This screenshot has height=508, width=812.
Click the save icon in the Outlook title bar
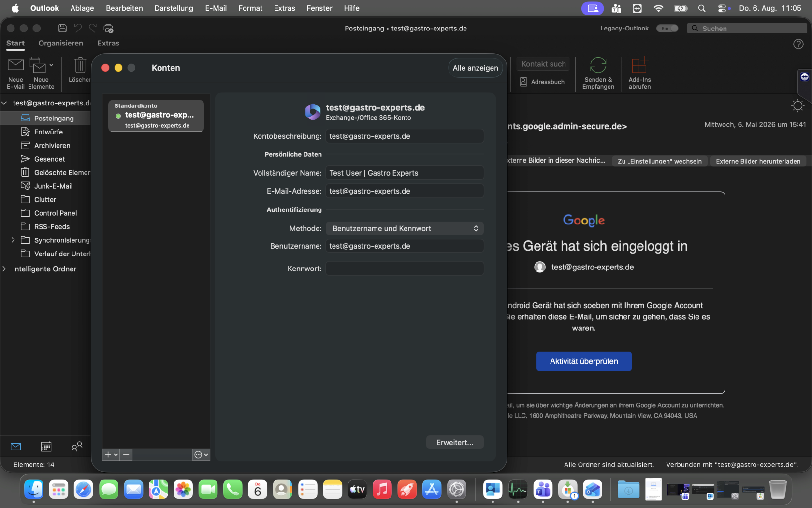click(62, 28)
